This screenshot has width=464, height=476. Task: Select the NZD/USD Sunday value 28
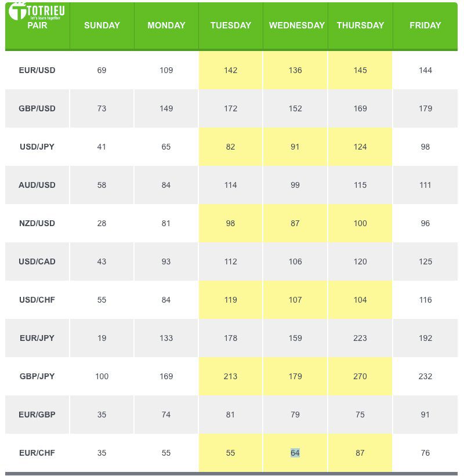coord(101,223)
